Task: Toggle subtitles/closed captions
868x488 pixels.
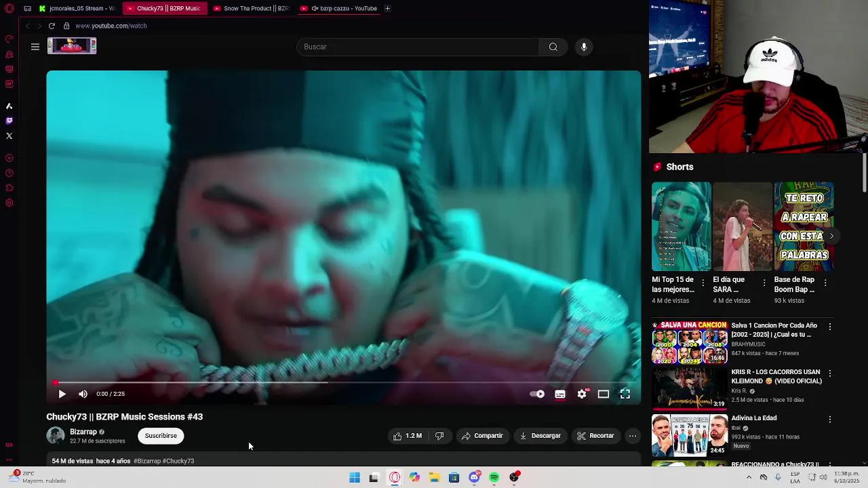Action: (x=560, y=394)
